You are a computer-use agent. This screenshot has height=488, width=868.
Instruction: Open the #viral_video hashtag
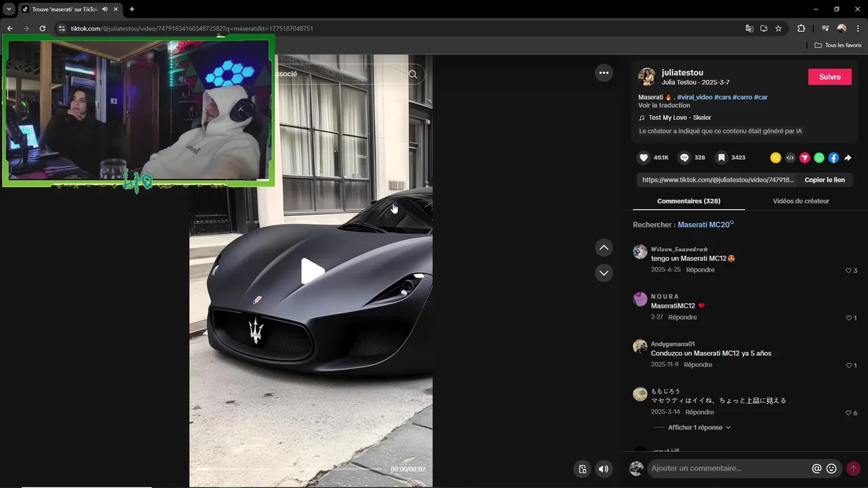pyautogui.click(x=694, y=97)
